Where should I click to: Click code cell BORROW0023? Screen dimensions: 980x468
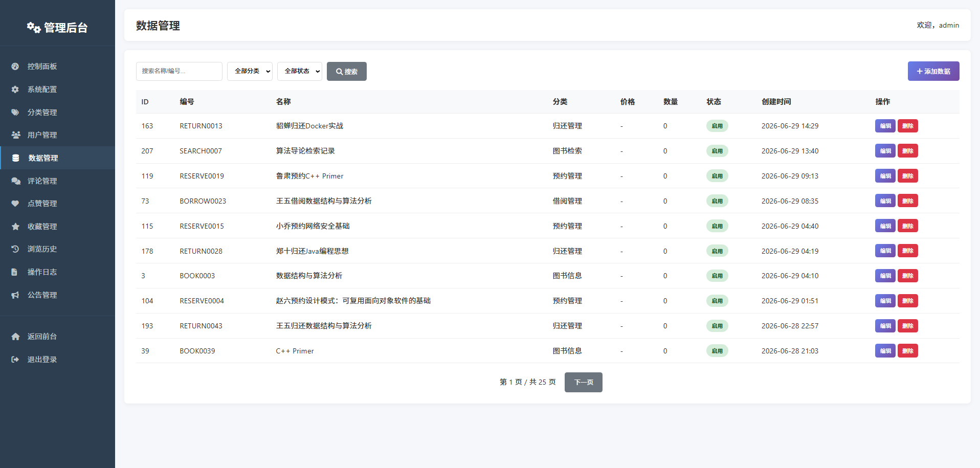pyautogui.click(x=203, y=201)
